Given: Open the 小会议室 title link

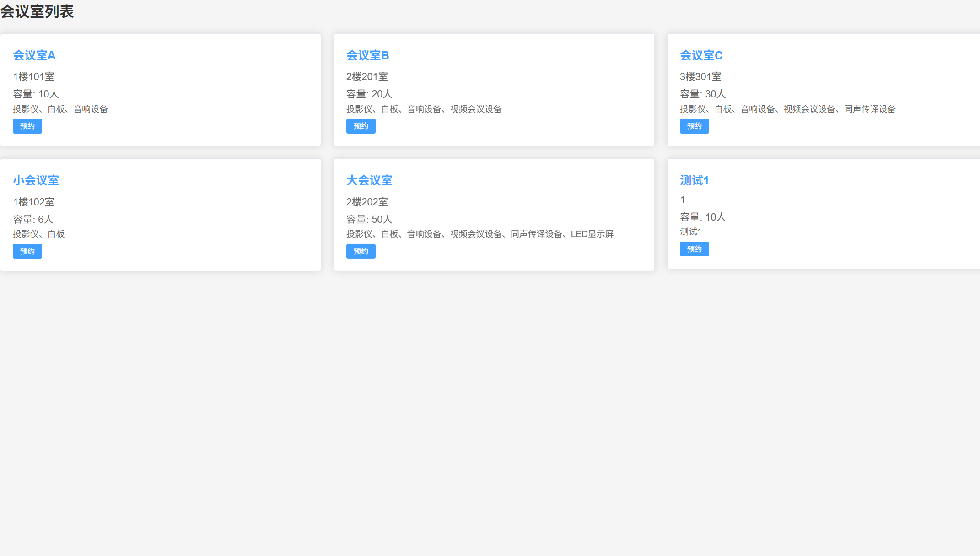Looking at the screenshot, I should [x=36, y=180].
